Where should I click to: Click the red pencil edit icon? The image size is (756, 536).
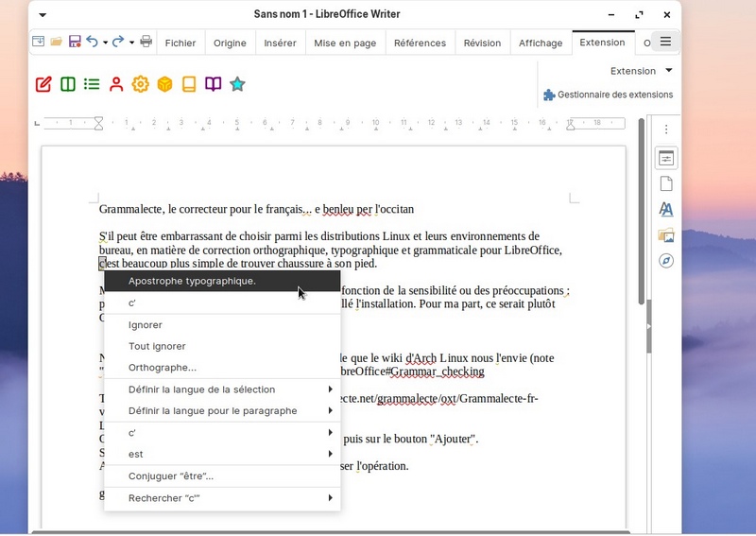tap(43, 84)
